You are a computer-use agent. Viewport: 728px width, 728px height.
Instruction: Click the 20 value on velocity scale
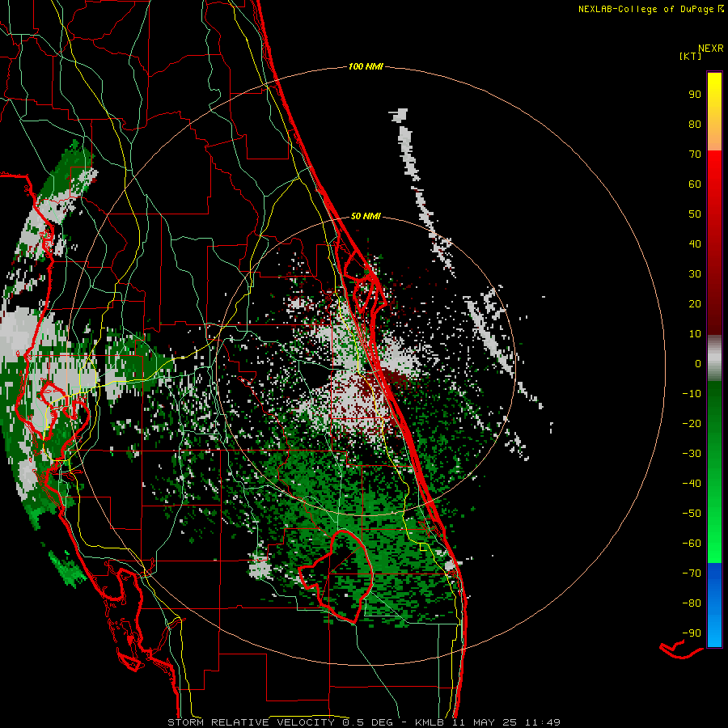coord(695,303)
